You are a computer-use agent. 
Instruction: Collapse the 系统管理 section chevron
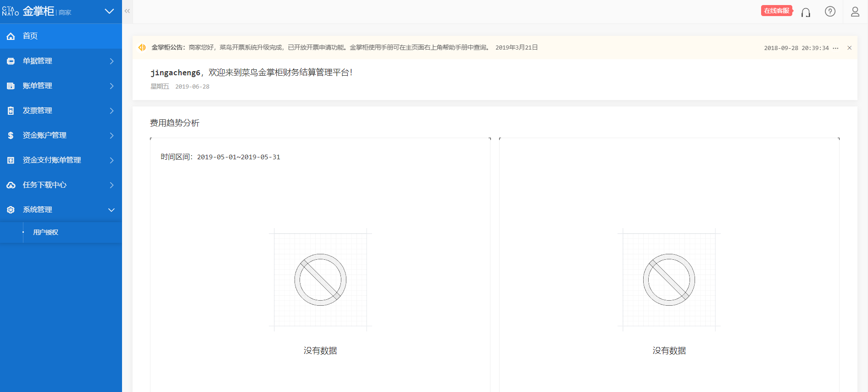coord(111,210)
